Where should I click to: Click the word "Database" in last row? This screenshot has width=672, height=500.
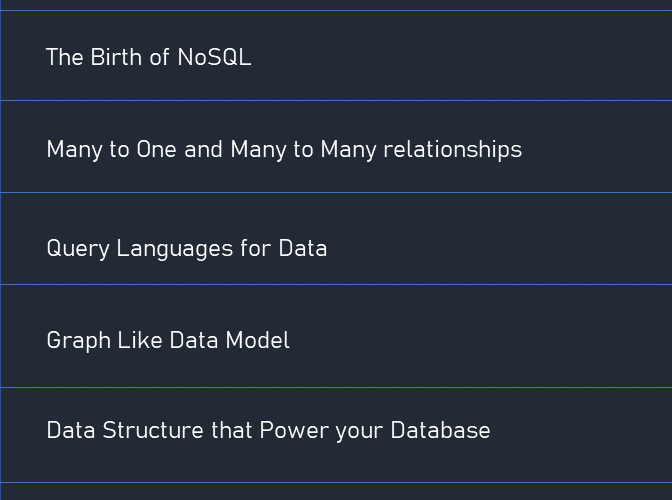coord(440,430)
